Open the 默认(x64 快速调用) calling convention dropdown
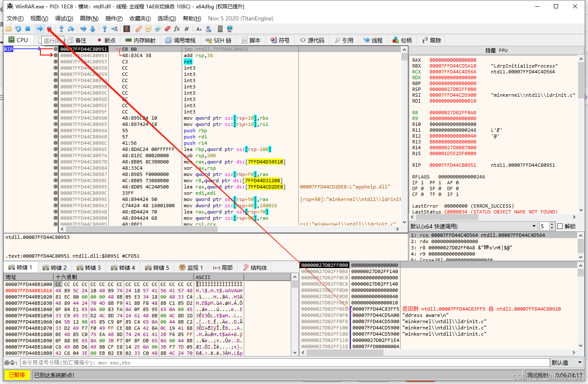 click(x=473, y=226)
